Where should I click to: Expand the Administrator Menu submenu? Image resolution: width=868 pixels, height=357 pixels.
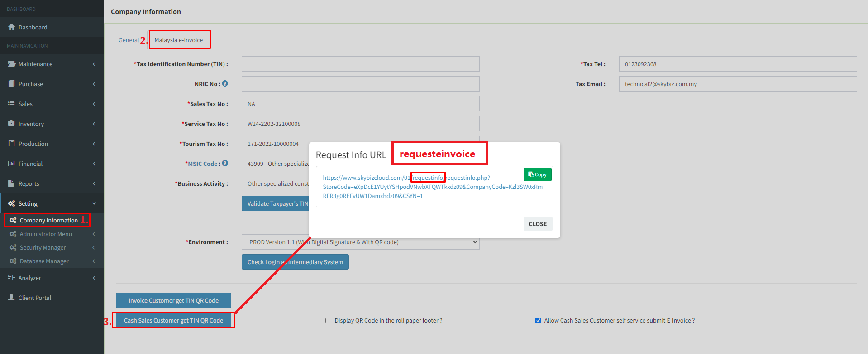94,234
